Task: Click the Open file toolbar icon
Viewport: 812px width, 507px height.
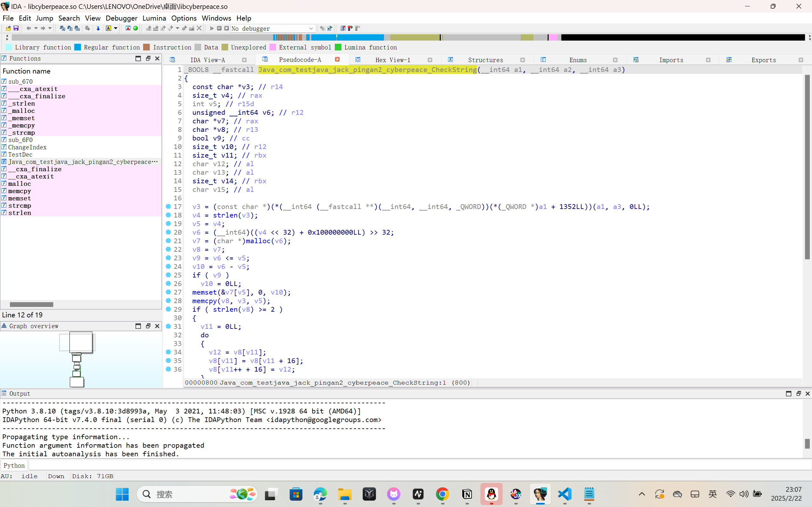Action: tap(8, 28)
